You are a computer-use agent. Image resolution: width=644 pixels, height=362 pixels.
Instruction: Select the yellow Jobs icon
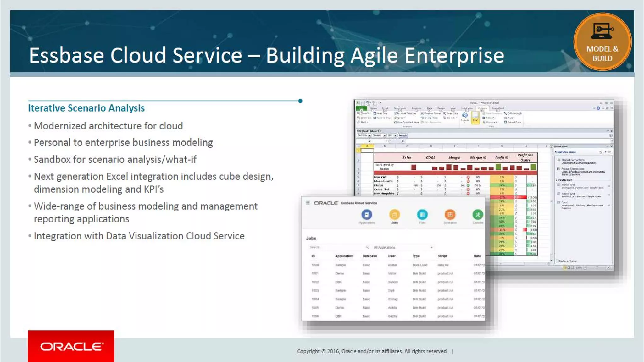[x=394, y=215]
